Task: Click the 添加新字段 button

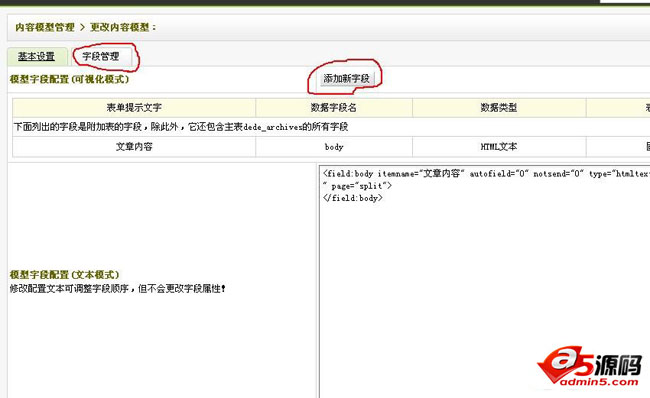Action: pyautogui.click(x=347, y=78)
